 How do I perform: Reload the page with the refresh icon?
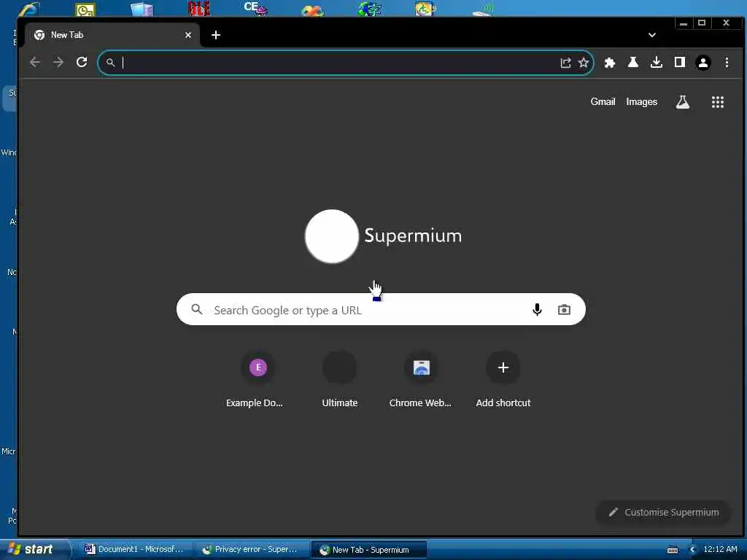pyautogui.click(x=82, y=62)
